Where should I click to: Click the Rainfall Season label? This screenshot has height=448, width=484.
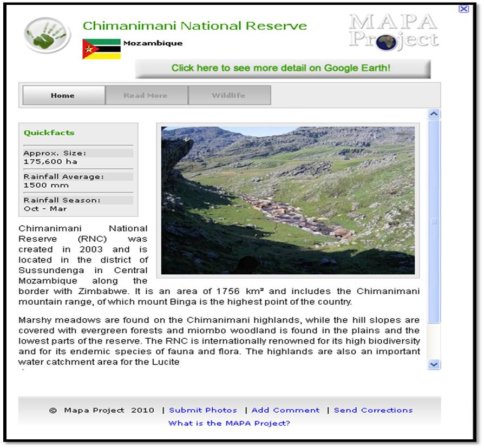click(62, 200)
